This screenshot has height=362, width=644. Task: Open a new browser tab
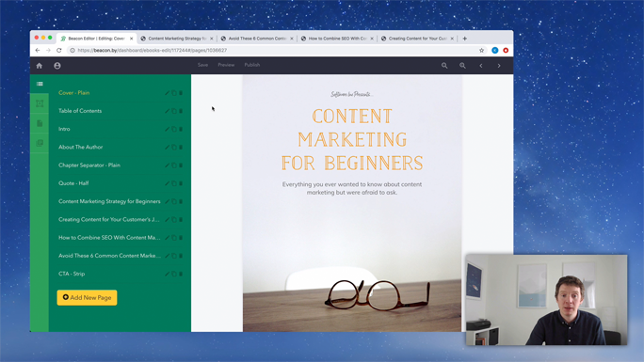[x=464, y=39]
